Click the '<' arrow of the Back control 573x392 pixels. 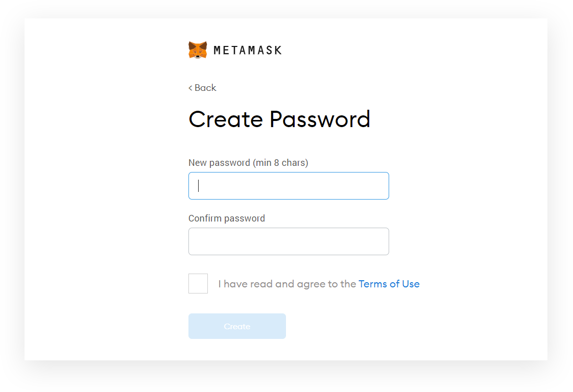[x=191, y=88]
